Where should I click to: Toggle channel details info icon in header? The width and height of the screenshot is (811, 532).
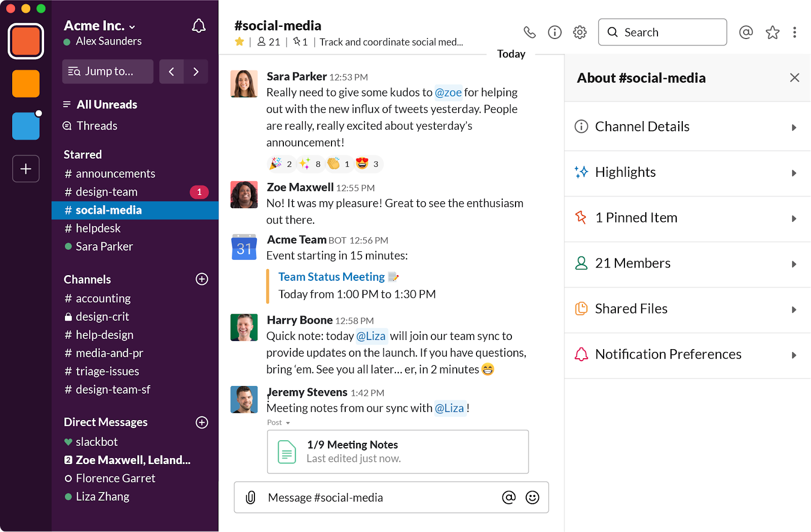555,32
